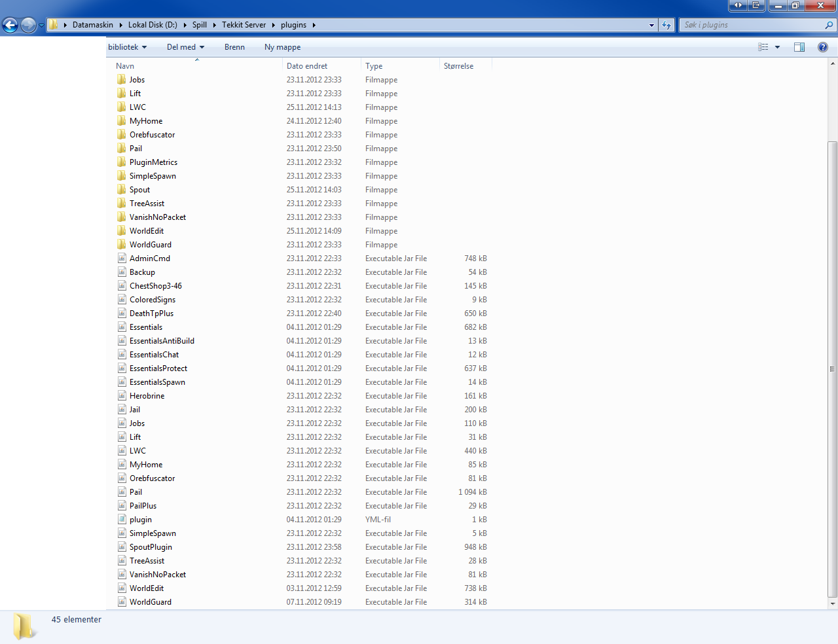Expand arrow after Lokal Disk (D:) breadcrumb
The width and height of the screenshot is (838, 644).
tap(185, 25)
